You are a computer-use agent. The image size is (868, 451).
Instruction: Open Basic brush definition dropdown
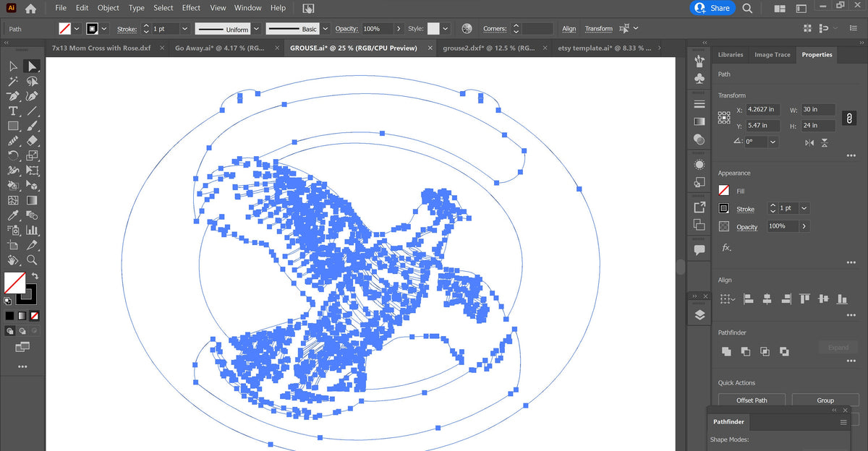(325, 29)
